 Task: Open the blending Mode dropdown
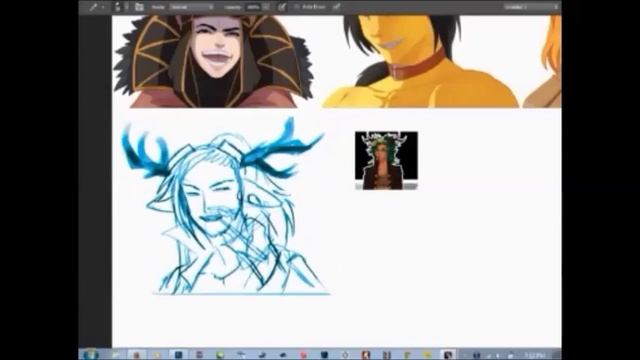pos(192,7)
